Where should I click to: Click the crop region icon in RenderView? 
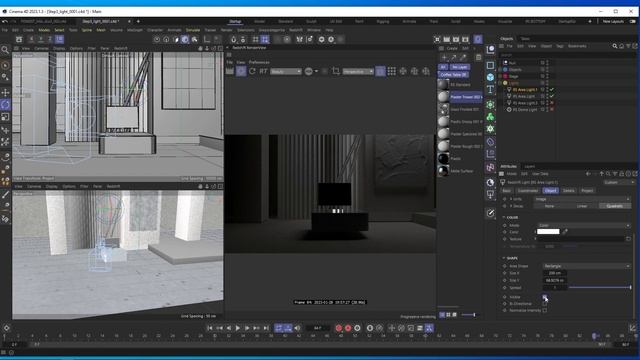coord(336,71)
